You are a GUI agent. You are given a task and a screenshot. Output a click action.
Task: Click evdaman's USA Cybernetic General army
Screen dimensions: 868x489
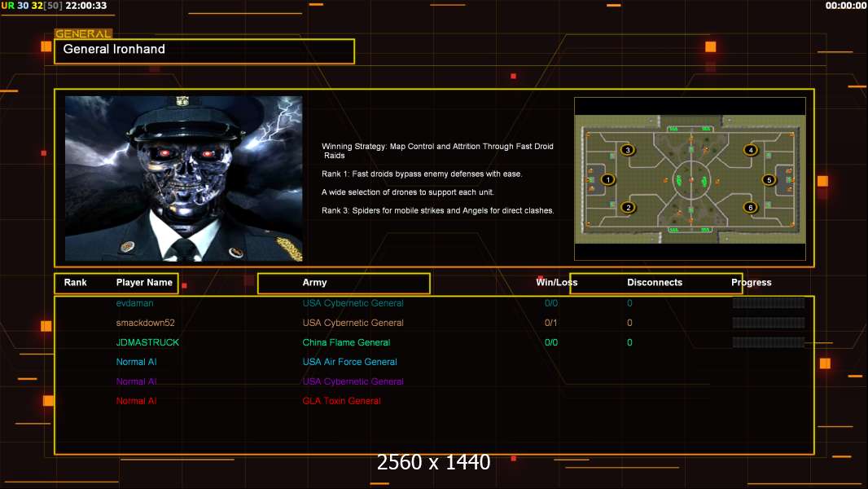(x=353, y=303)
